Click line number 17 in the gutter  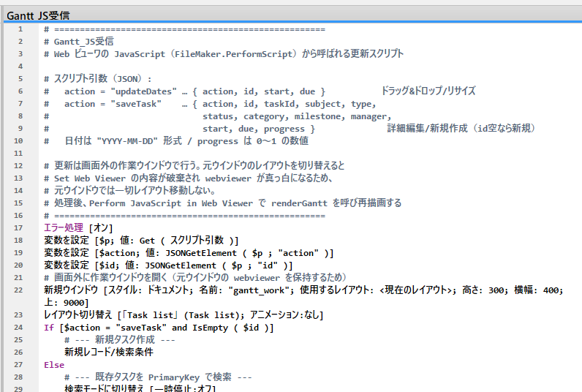(18, 228)
